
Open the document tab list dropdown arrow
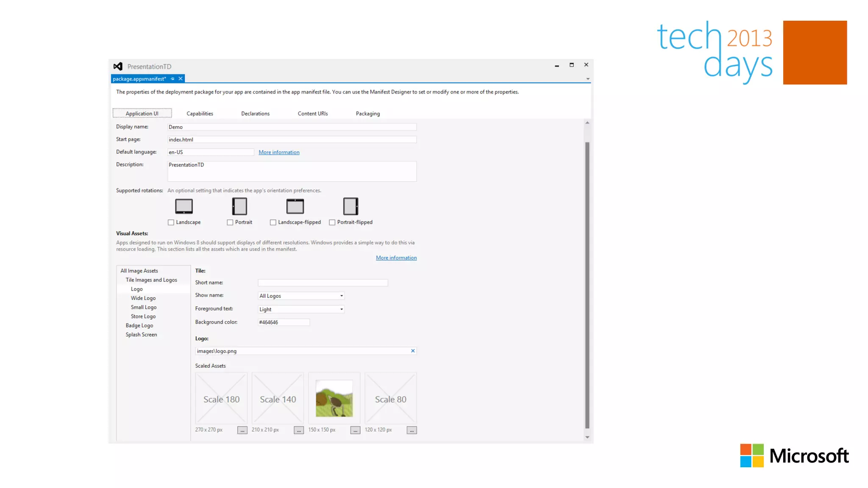click(x=588, y=79)
